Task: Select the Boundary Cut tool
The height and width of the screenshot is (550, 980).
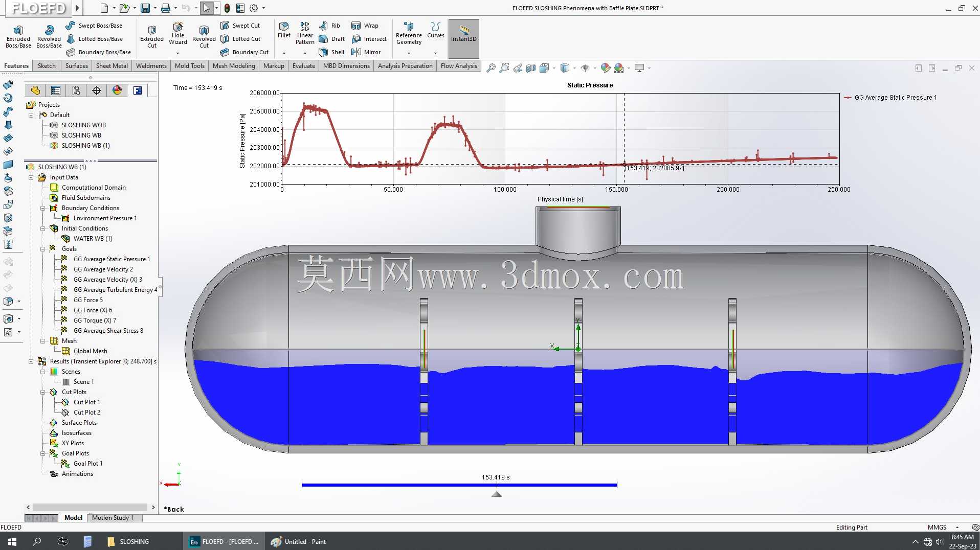Action: coord(244,52)
